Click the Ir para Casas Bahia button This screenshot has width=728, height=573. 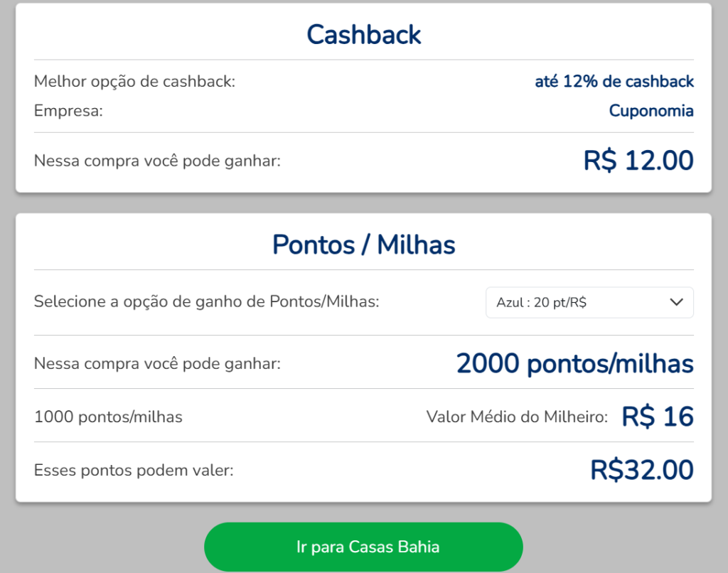click(363, 547)
